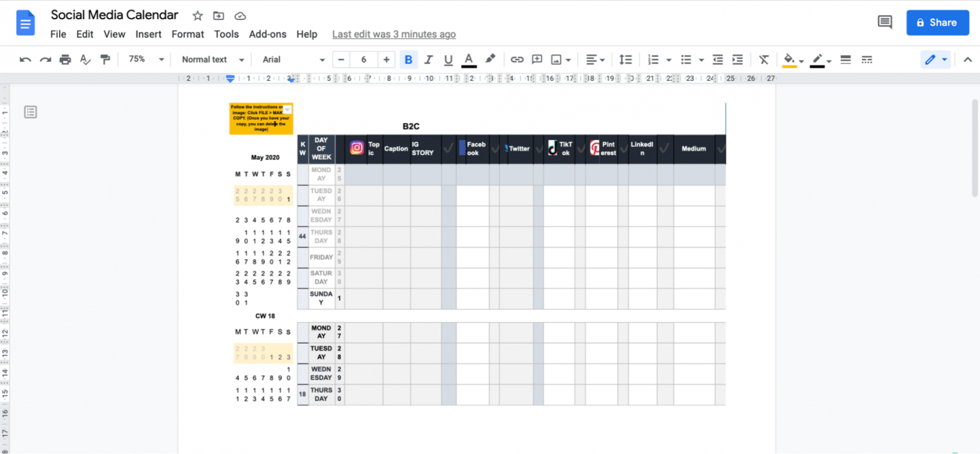The width and height of the screenshot is (980, 454).
Task: Toggle bold formatting
Action: click(x=408, y=59)
